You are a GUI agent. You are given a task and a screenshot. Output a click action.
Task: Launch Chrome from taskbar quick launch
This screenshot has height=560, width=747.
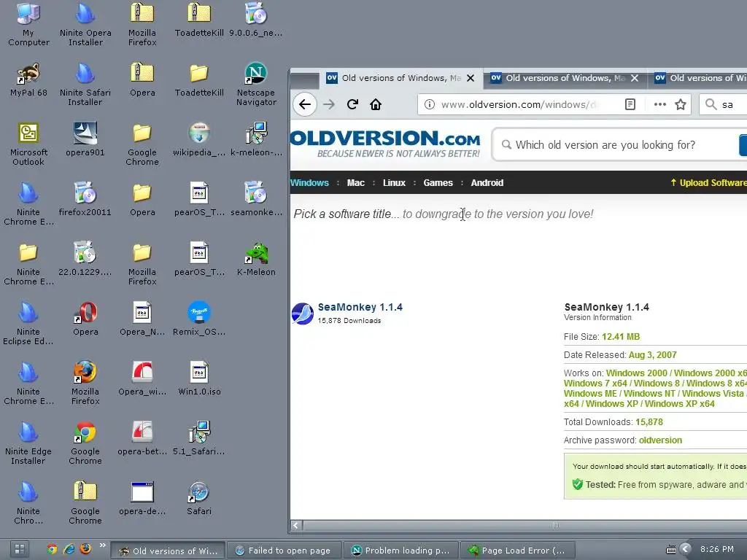coord(52,550)
